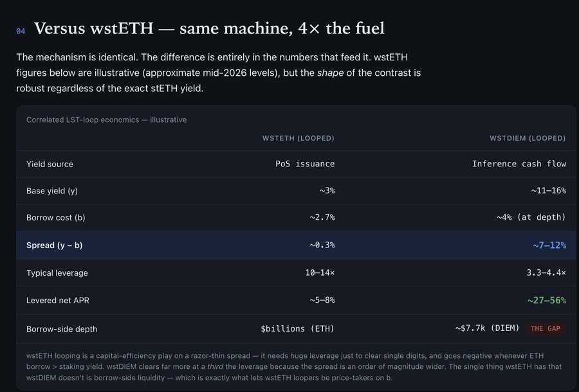Click the section number 04 marker
The height and width of the screenshot is (392, 579).
tap(21, 31)
